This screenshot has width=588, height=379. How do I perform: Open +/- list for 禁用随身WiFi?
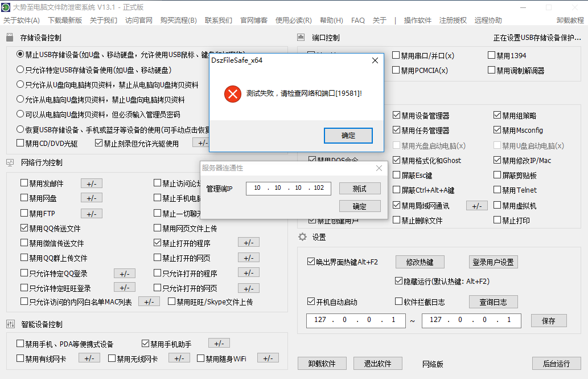(x=268, y=358)
